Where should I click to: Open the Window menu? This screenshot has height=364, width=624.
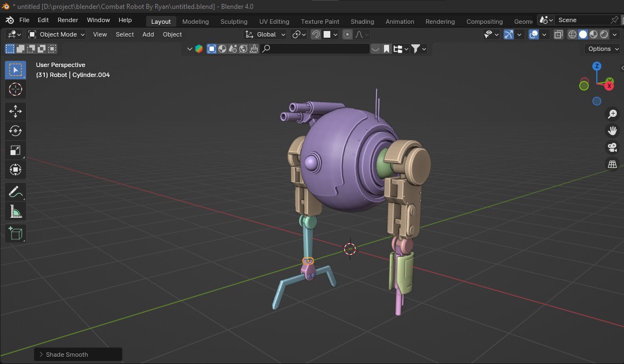[98, 20]
